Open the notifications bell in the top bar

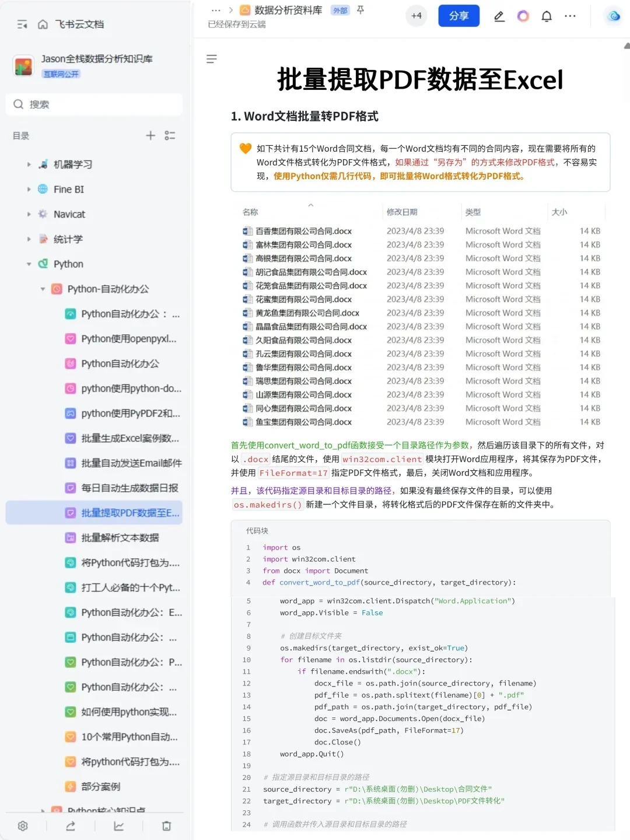(x=547, y=16)
